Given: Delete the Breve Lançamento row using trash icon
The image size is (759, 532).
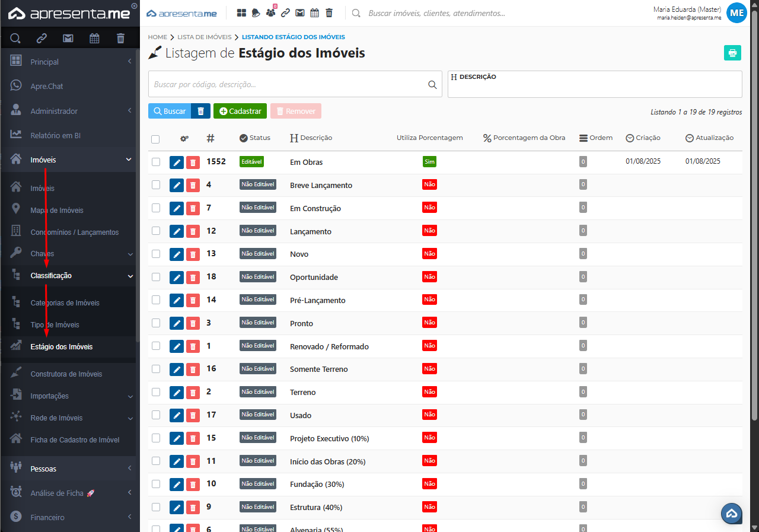Looking at the screenshot, I should click(x=193, y=185).
